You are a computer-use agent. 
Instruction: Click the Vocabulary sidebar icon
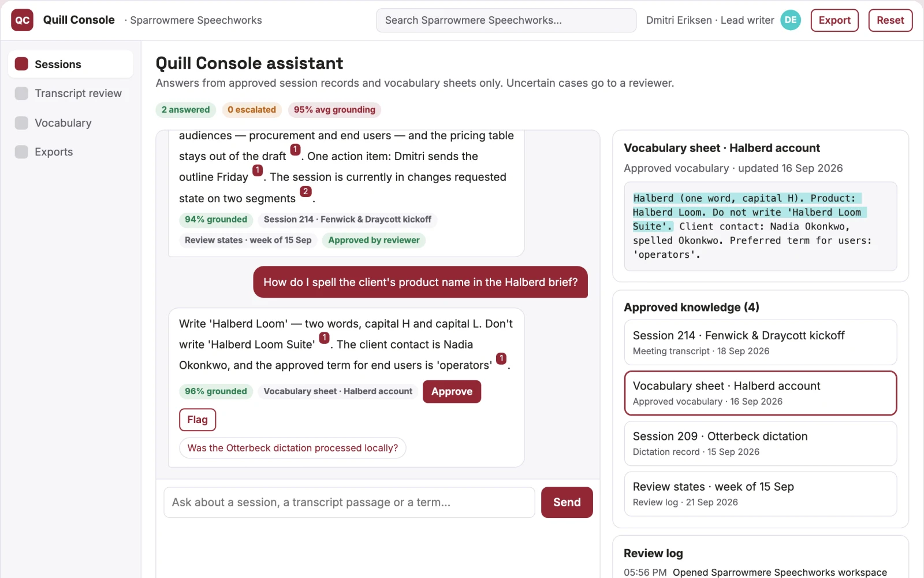(21, 123)
